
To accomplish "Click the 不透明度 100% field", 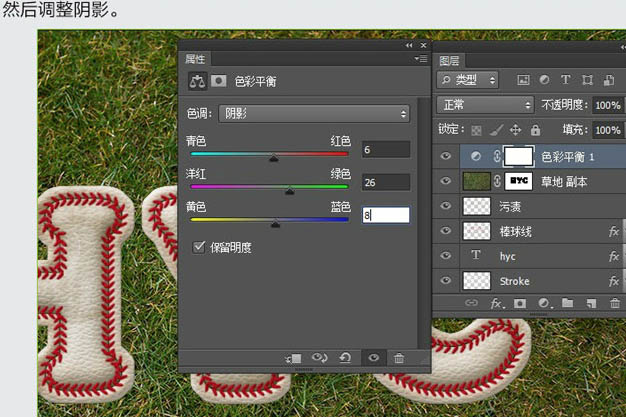I will (x=608, y=105).
